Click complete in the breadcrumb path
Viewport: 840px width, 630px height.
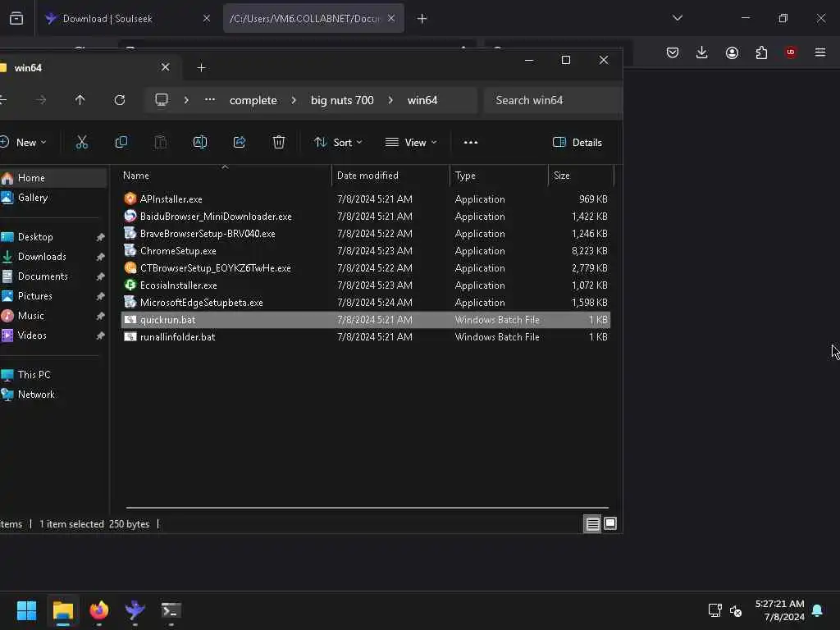253,100
